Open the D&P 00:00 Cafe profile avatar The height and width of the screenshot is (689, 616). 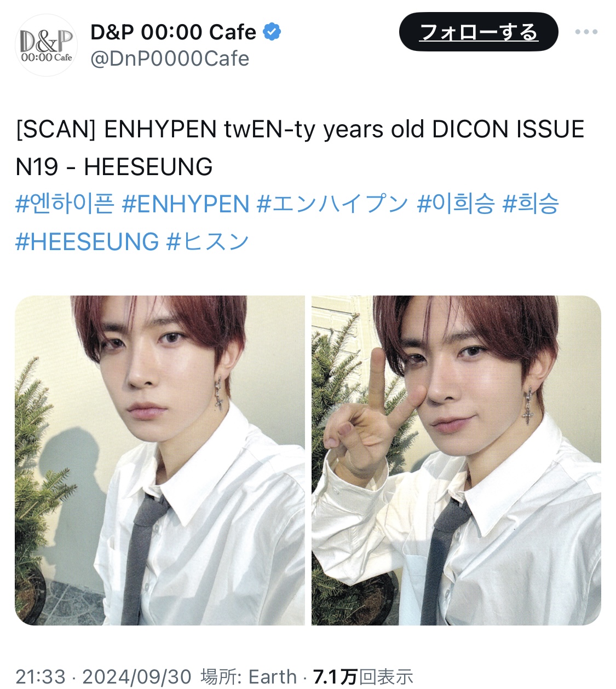[x=47, y=45]
